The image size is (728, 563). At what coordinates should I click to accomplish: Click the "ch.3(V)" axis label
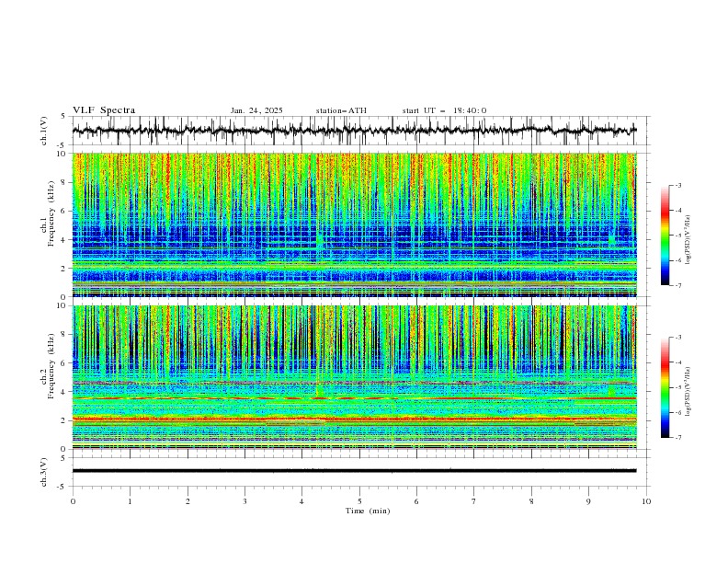pyautogui.click(x=44, y=472)
